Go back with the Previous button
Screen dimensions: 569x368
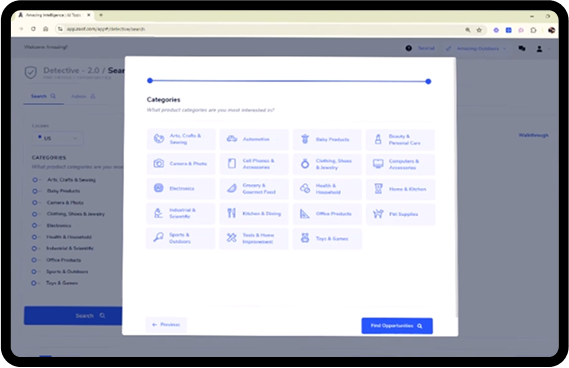[166, 324]
